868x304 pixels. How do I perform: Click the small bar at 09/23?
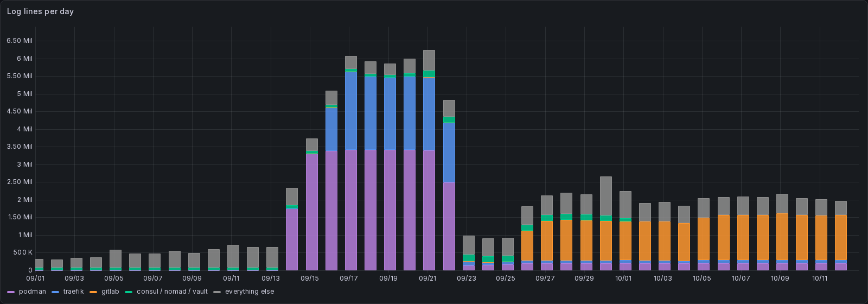(x=469, y=253)
